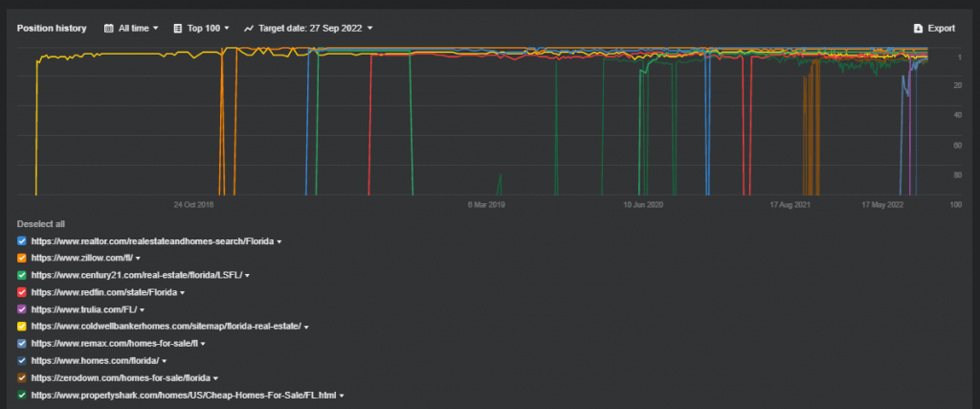980x409 pixels.
Task: Uncheck the remax.com homes-for-sale checkbox
Action: 22,343
